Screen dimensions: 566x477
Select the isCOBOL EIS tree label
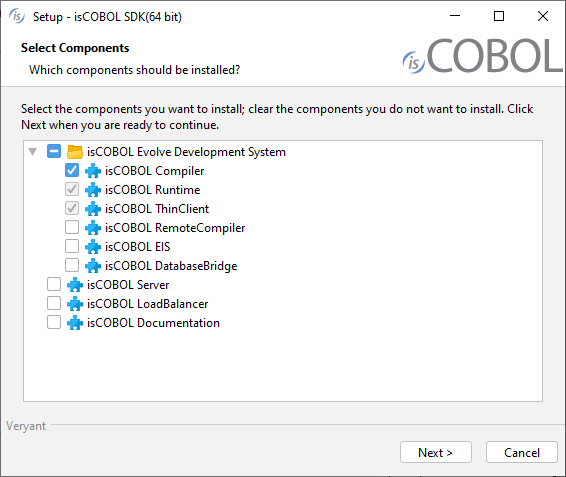(x=138, y=247)
